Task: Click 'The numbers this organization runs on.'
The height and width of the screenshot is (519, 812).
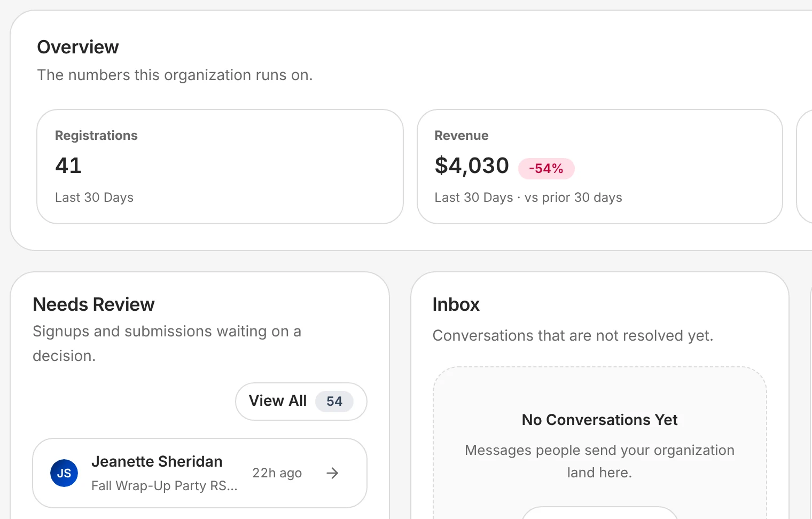Action: (175, 75)
